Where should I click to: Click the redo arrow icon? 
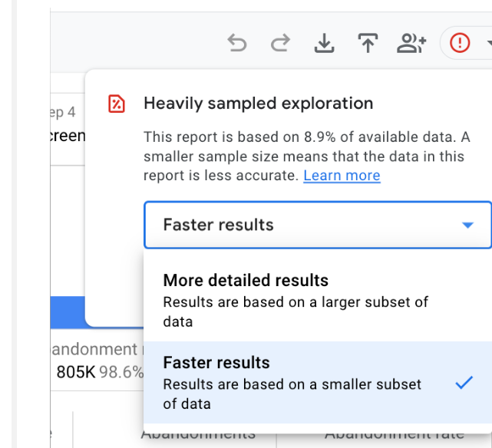(x=281, y=44)
